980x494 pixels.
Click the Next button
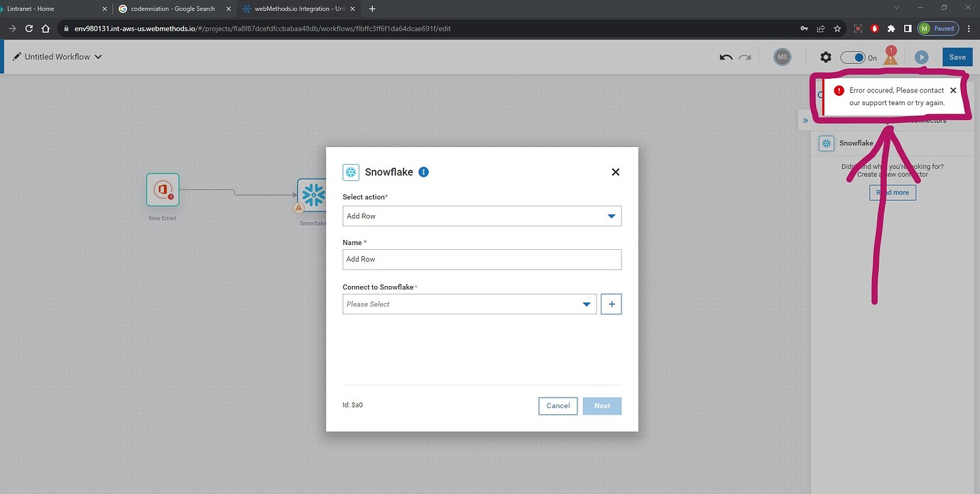click(602, 406)
